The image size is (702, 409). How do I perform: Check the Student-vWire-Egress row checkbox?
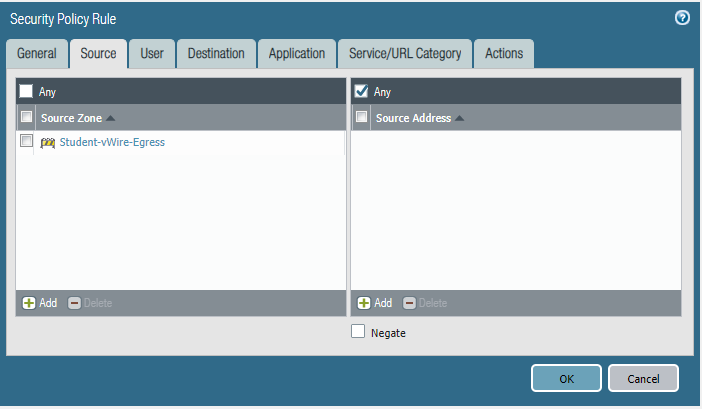[26, 141]
